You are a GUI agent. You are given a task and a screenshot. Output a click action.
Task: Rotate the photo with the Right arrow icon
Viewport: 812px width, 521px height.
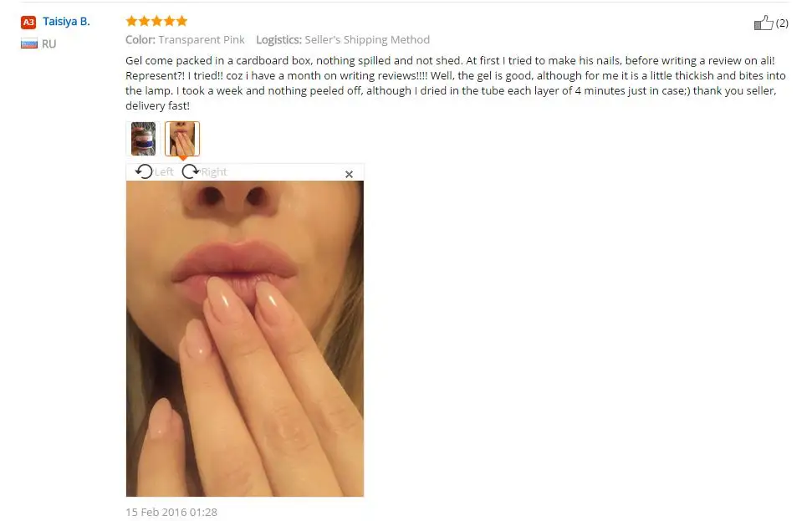pyautogui.click(x=191, y=171)
